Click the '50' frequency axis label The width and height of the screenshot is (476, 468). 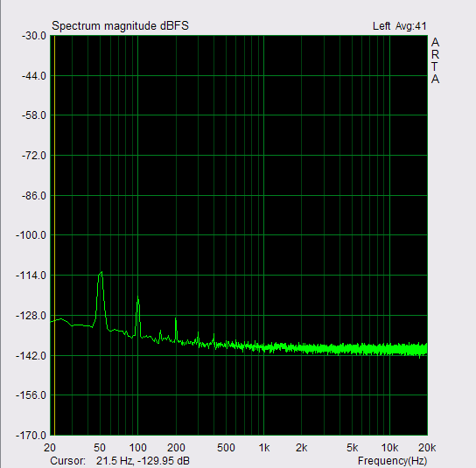tap(100, 448)
